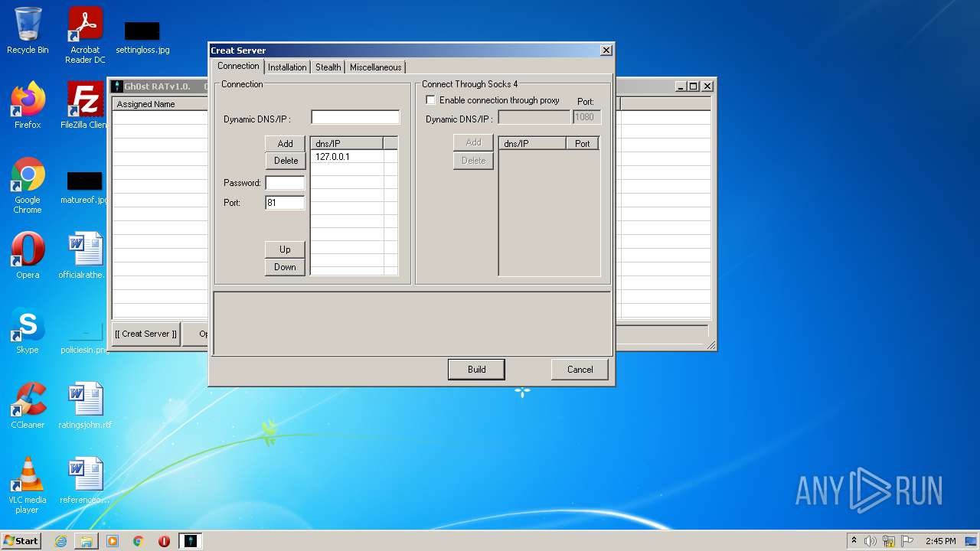
Task: Minimize the Gh0st RAT window
Action: click(681, 86)
